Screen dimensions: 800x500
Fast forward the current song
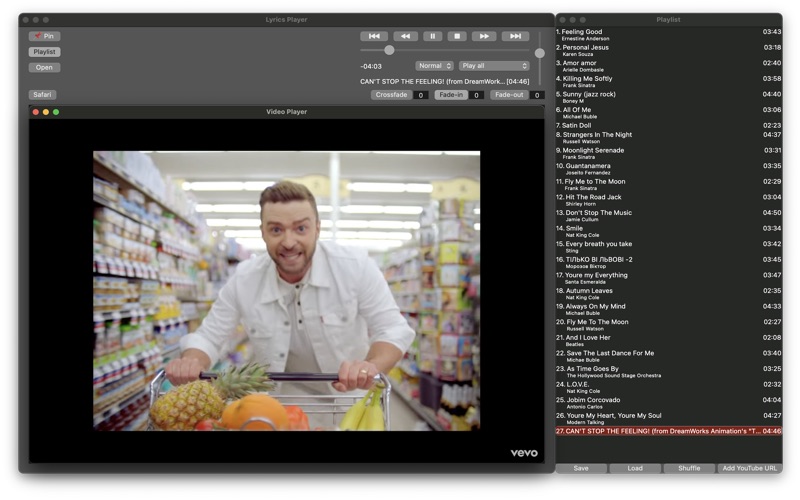[x=484, y=36]
